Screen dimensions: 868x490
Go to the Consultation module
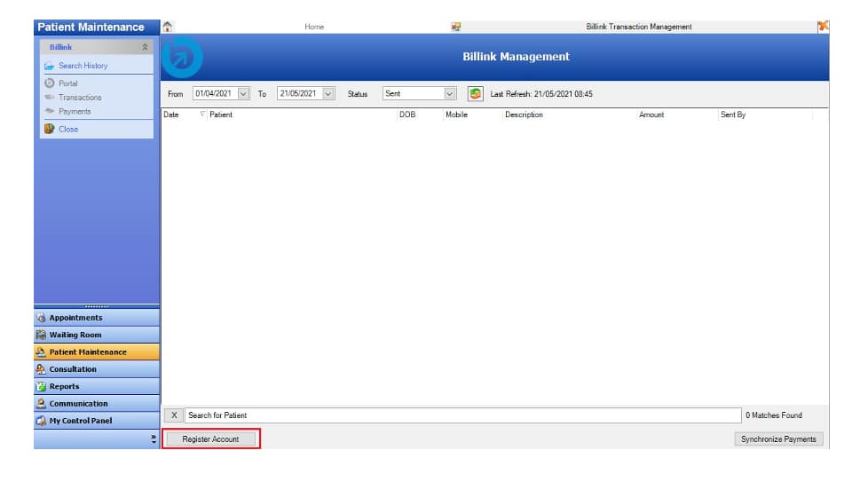tap(73, 369)
